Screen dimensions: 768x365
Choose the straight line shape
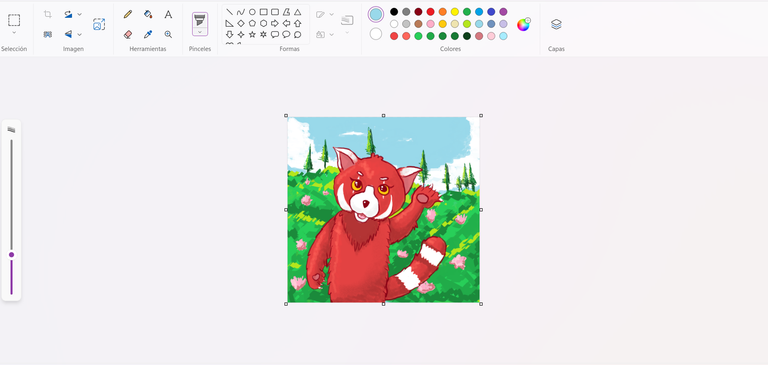click(x=229, y=12)
